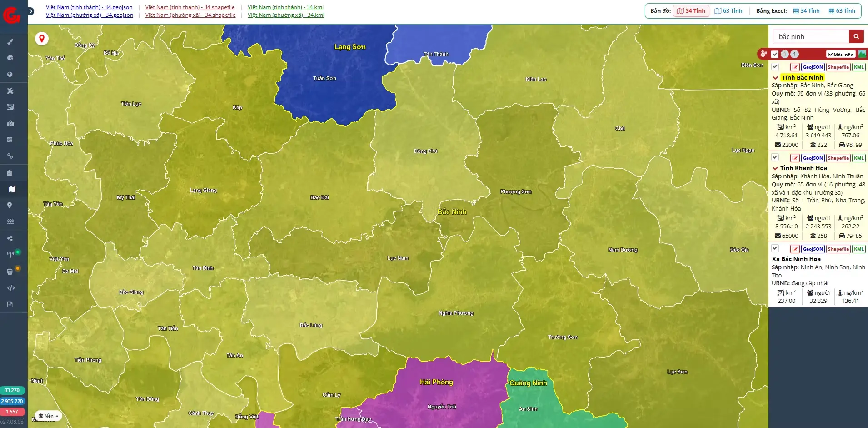
Task: Click the search field containing bắc ninh
Action: pyautogui.click(x=811, y=37)
